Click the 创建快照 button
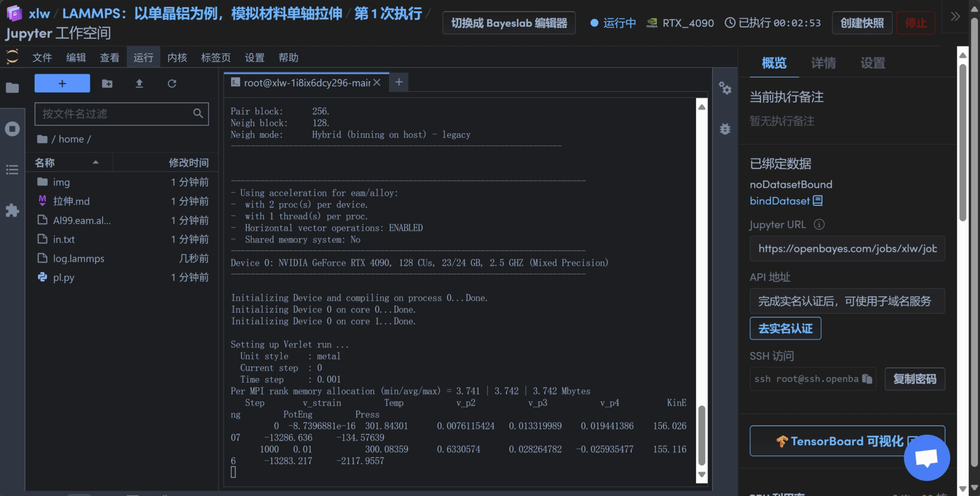The image size is (980, 496). (862, 23)
